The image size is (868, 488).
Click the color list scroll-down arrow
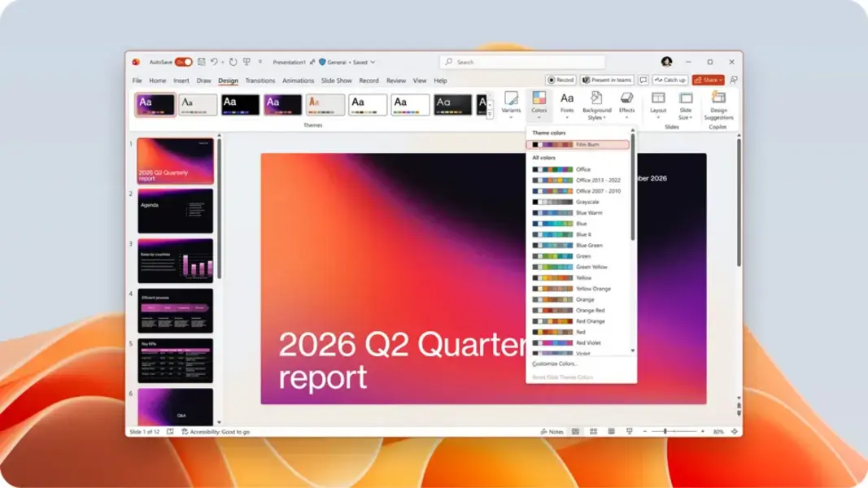click(x=633, y=351)
